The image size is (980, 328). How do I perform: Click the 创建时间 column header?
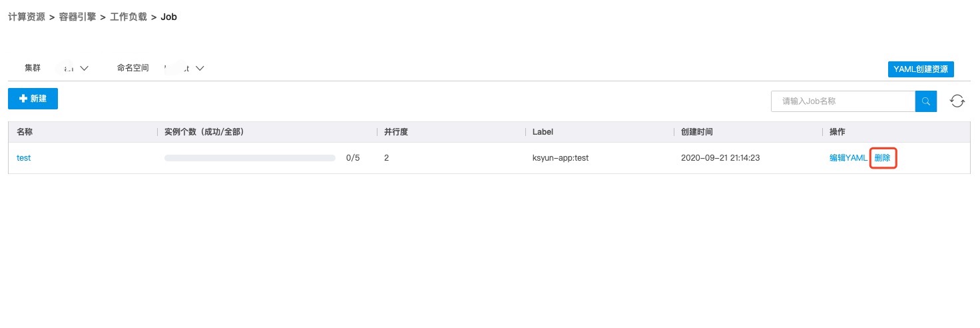697,132
